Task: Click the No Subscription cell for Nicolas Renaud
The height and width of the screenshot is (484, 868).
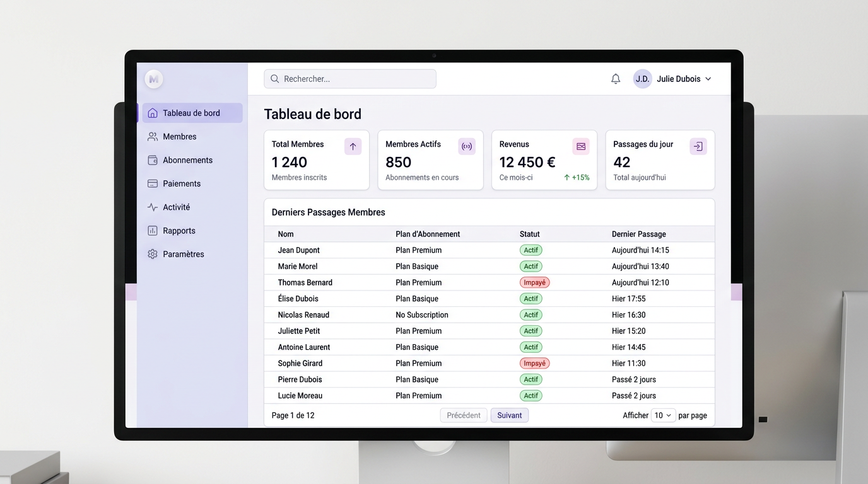Action: 422,315
